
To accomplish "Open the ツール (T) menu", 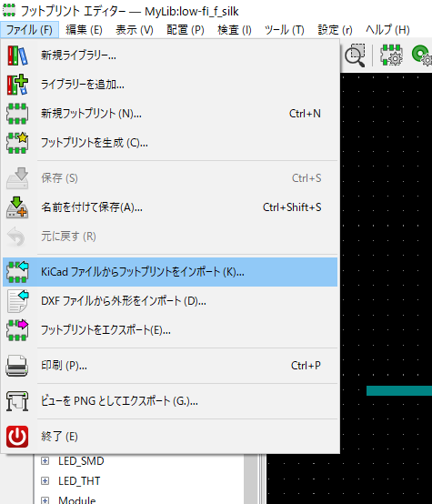I will (284, 30).
